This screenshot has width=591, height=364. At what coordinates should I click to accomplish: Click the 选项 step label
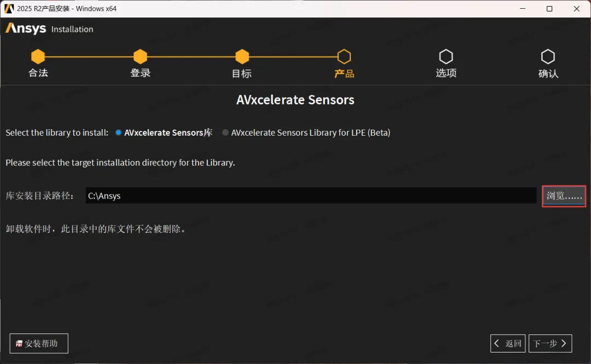(x=446, y=73)
